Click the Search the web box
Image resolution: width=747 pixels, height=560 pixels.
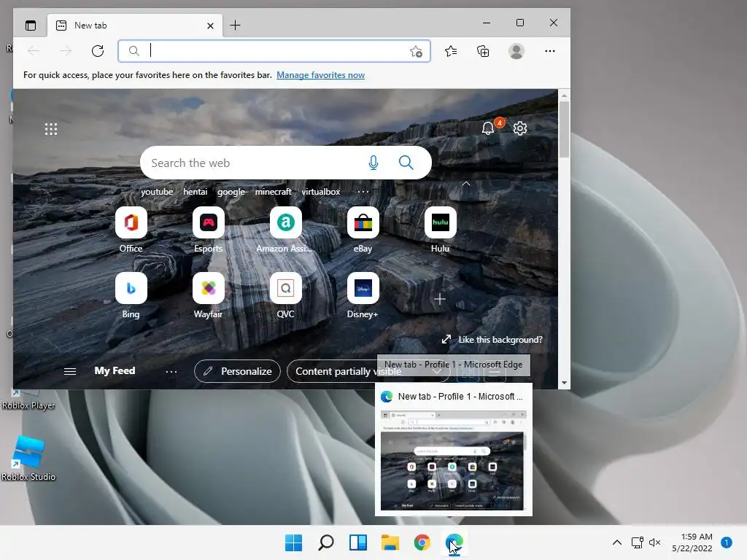286,163
